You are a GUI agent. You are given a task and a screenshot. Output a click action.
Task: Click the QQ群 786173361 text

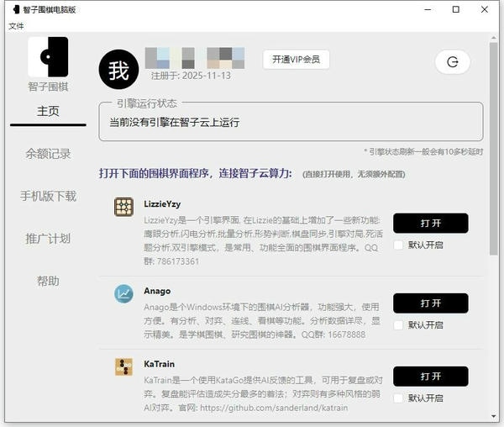click(260, 255)
